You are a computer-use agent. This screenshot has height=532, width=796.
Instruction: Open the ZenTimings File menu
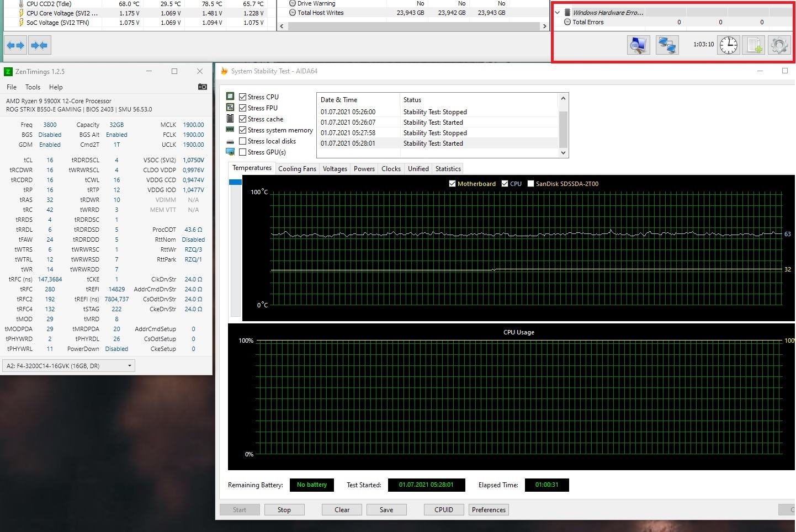point(12,87)
